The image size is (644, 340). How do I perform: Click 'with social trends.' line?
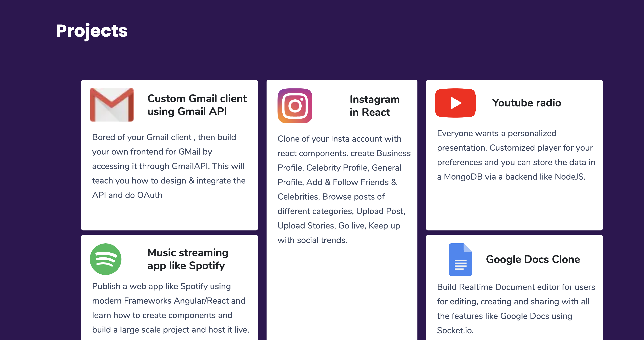pos(312,240)
